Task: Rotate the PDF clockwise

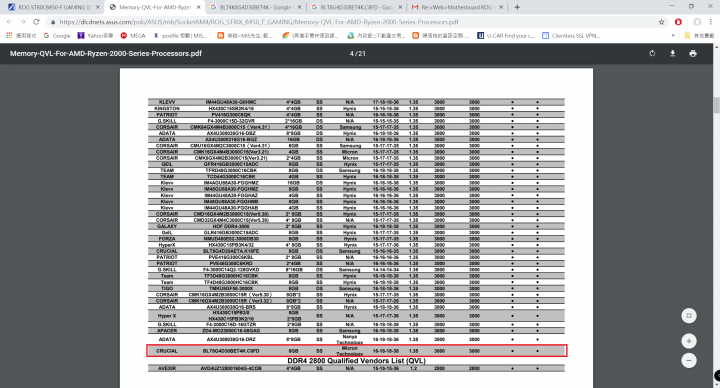Action: (x=652, y=53)
